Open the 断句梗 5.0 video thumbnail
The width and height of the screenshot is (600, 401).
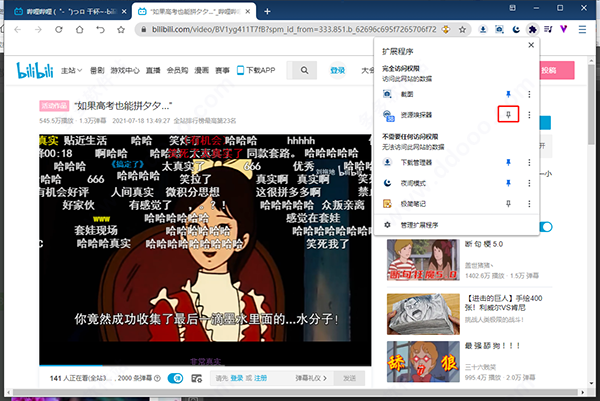point(423,260)
